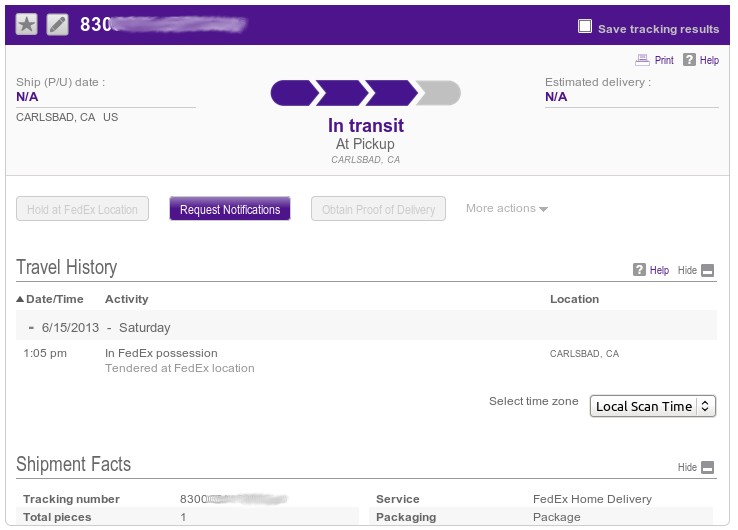Image resolution: width=738 pixels, height=530 pixels.
Task: Click the Print link
Action: [x=664, y=60]
